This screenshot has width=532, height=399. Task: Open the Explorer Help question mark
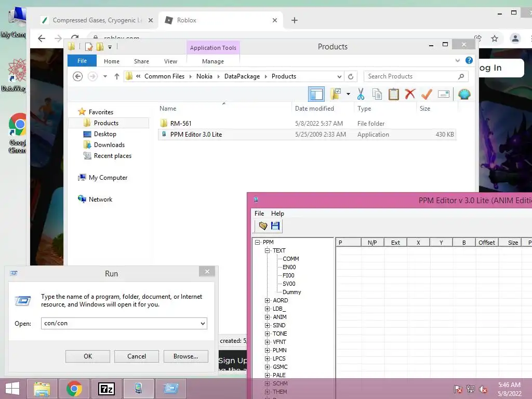(x=469, y=60)
